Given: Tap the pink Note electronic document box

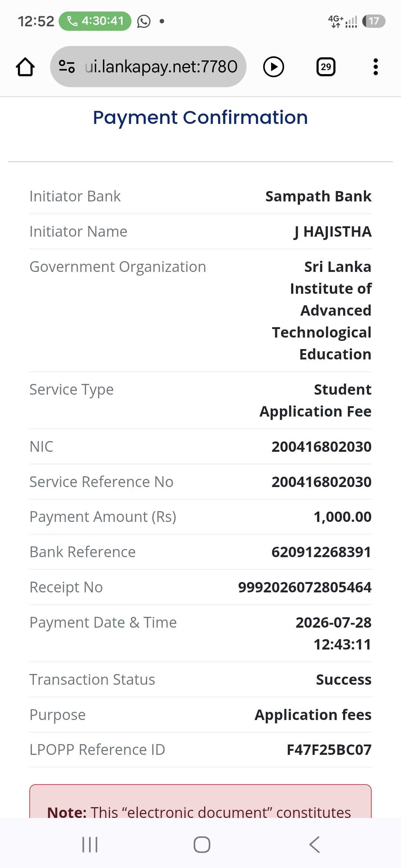Looking at the screenshot, I should pos(200,801).
